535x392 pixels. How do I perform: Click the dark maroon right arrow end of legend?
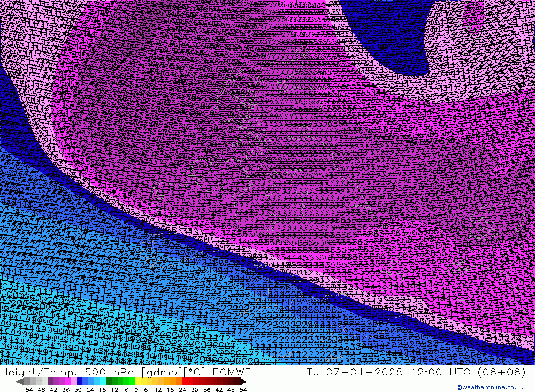click(243, 381)
